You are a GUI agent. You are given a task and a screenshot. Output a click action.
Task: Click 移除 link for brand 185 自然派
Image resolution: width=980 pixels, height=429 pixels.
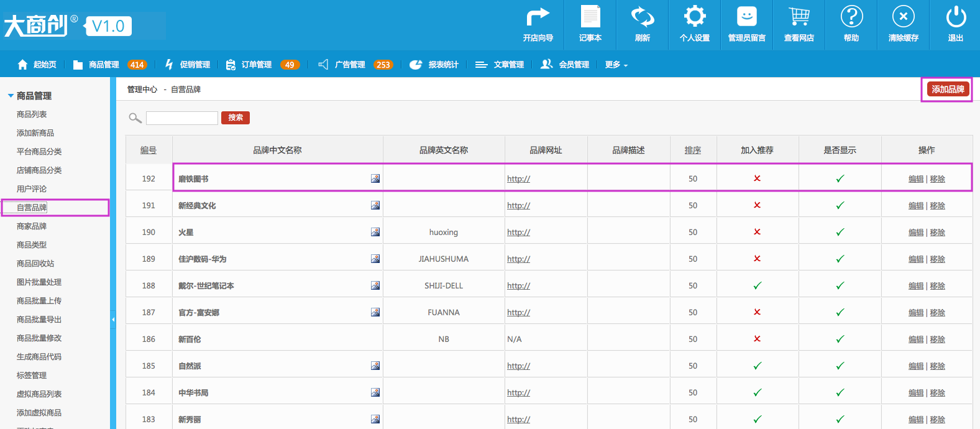pyautogui.click(x=937, y=366)
